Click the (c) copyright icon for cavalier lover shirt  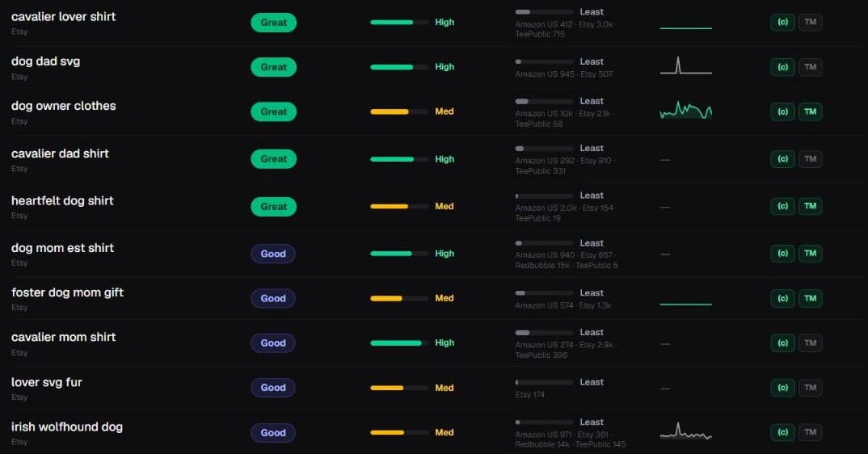pos(783,22)
